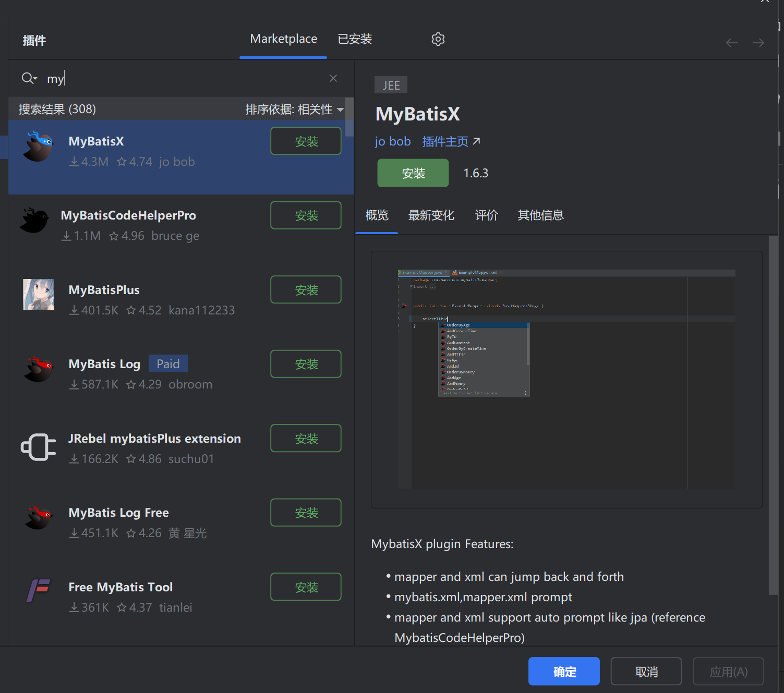Install MyBatisPlus plugin
Viewport: 784px width, 693px height.
(x=306, y=290)
